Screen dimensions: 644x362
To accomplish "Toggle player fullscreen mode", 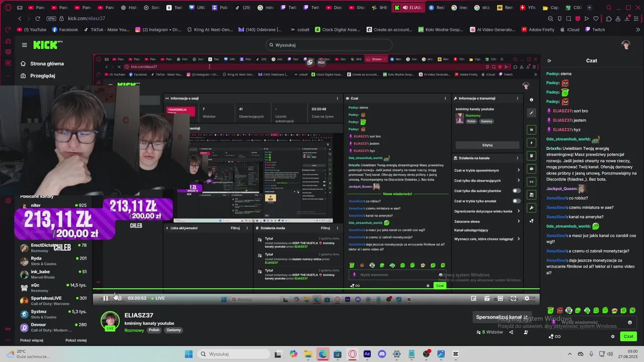I will pos(513,298).
